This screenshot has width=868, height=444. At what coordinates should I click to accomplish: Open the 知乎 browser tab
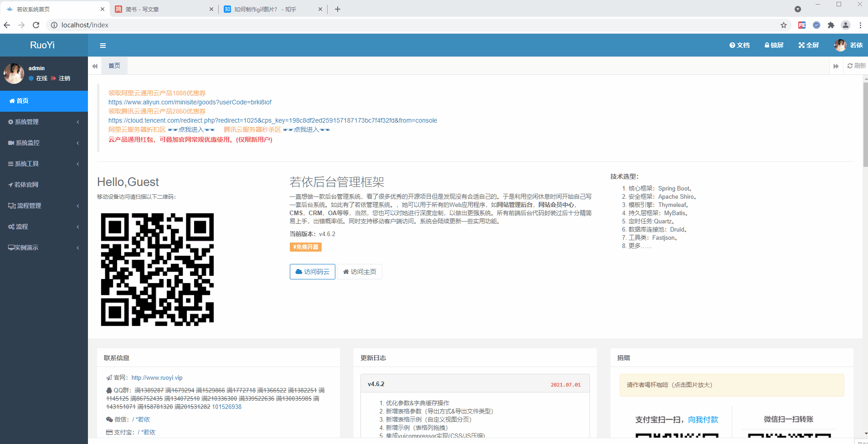[264, 9]
